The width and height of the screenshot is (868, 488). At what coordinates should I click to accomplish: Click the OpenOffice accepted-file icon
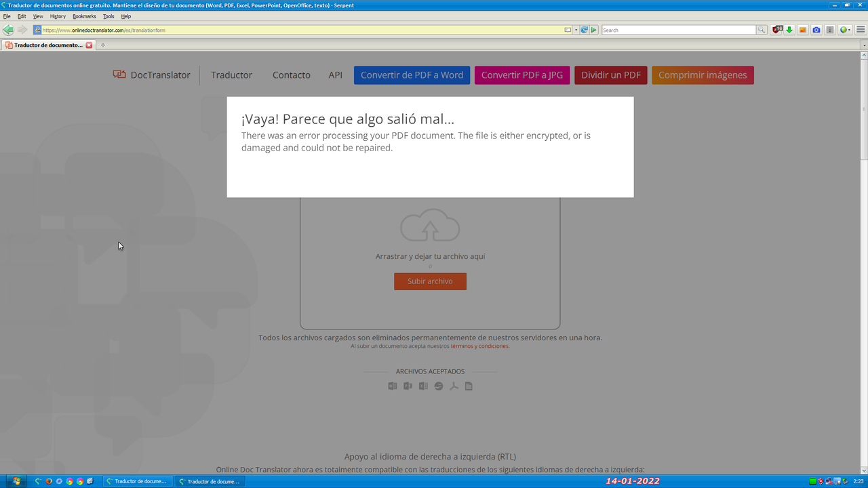tap(439, 386)
